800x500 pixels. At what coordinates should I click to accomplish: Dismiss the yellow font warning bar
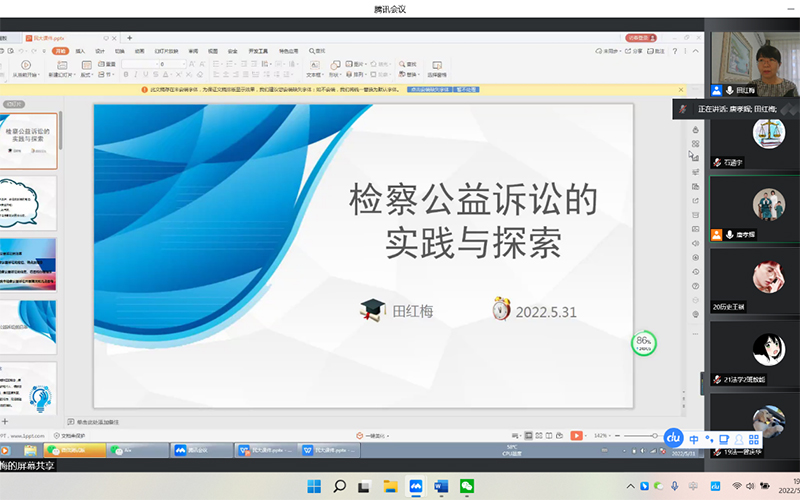pos(681,89)
